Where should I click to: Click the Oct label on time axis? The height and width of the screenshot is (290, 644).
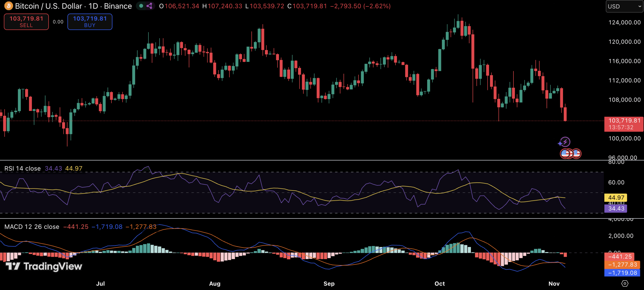(x=439, y=283)
